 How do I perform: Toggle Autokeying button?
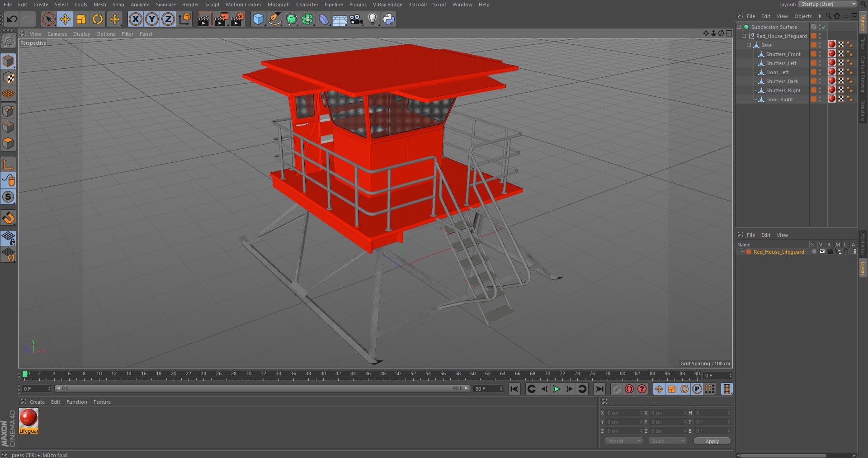pos(629,389)
